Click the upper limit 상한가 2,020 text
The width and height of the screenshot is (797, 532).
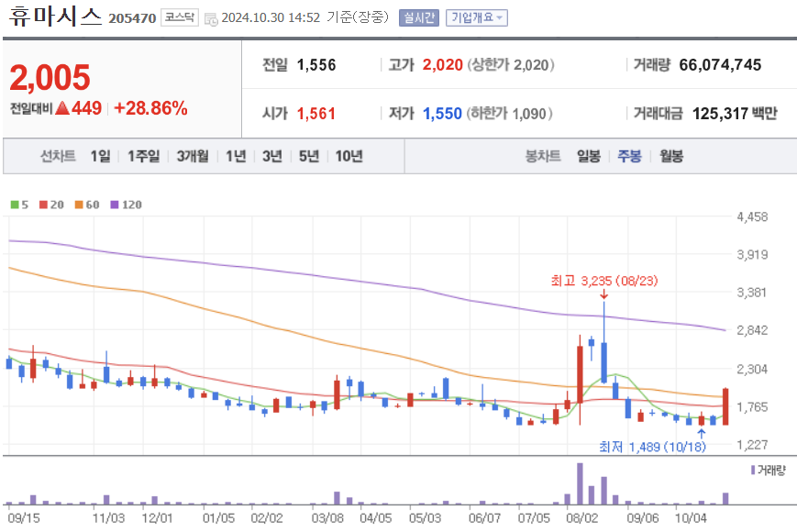(x=511, y=65)
